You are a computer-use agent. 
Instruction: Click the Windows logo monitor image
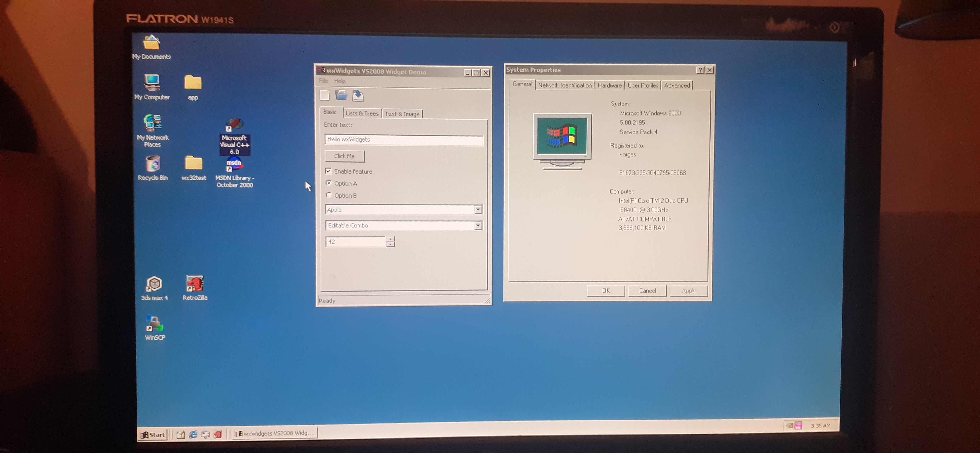coord(562,142)
